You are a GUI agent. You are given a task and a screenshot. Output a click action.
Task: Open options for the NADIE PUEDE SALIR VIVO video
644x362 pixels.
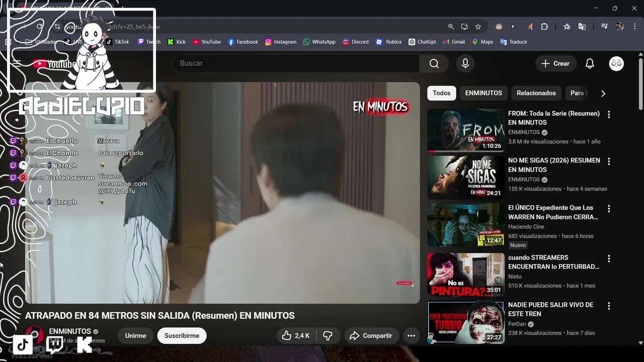(x=609, y=306)
